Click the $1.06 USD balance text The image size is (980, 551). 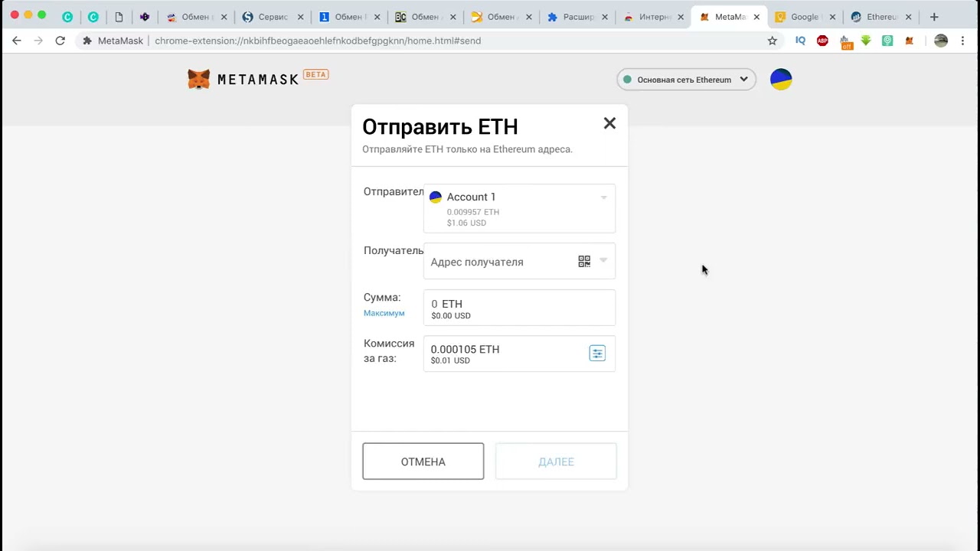click(x=466, y=223)
